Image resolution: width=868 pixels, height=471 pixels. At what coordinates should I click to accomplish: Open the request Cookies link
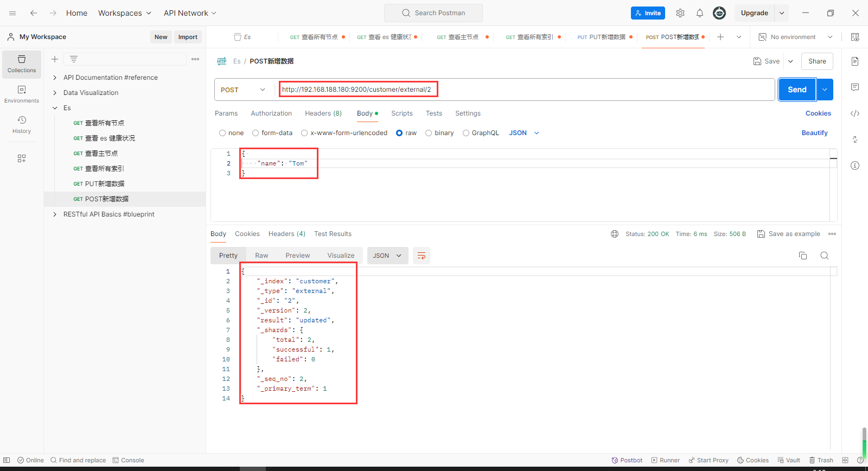tap(818, 113)
